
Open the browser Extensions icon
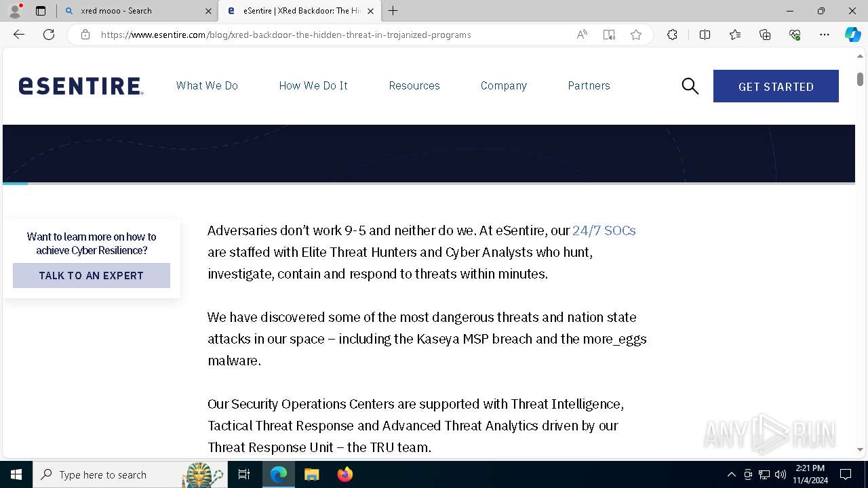[672, 35]
